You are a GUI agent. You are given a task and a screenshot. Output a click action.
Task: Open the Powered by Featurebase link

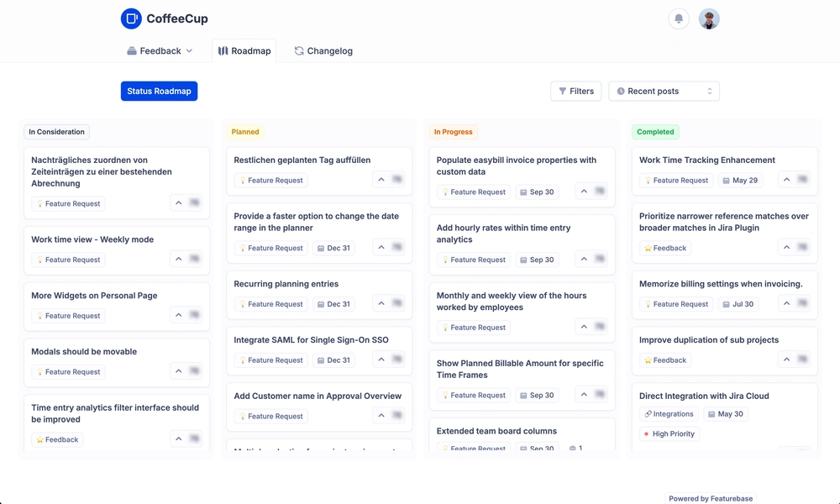(x=711, y=499)
